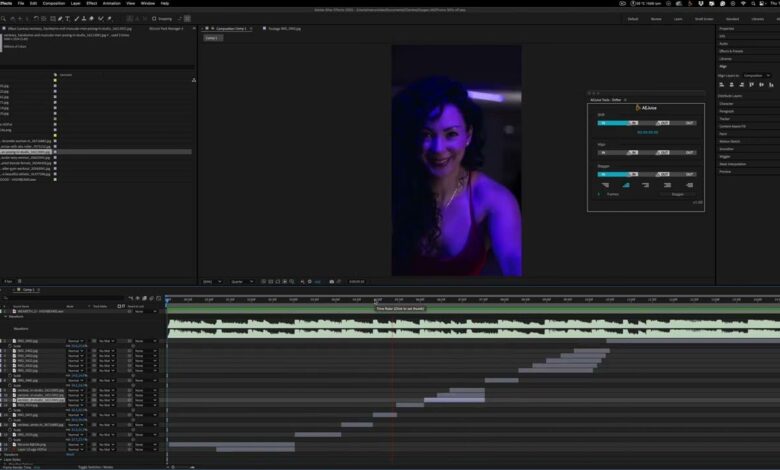Open the viewer magnification ratio dropdown
The image size is (780, 470).
pyautogui.click(x=212, y=282)
